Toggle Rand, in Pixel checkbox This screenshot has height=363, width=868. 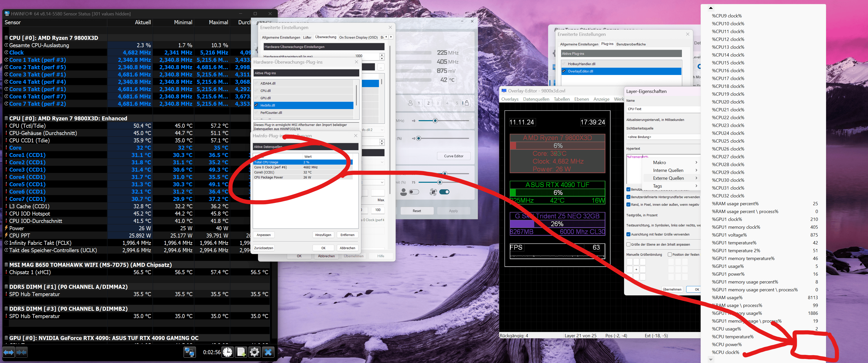628,204
